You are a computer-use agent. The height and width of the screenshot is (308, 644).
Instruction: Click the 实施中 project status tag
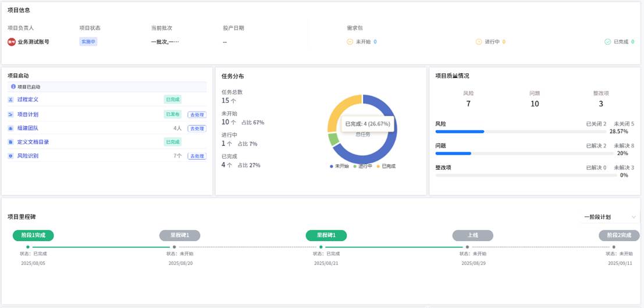[x=88, y=42]
